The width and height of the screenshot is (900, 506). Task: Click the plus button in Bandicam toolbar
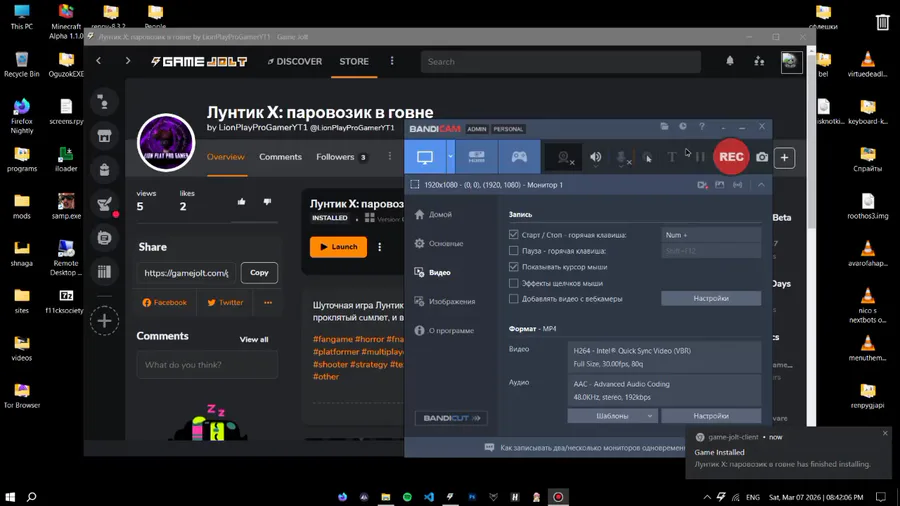[x=784, y=158]
